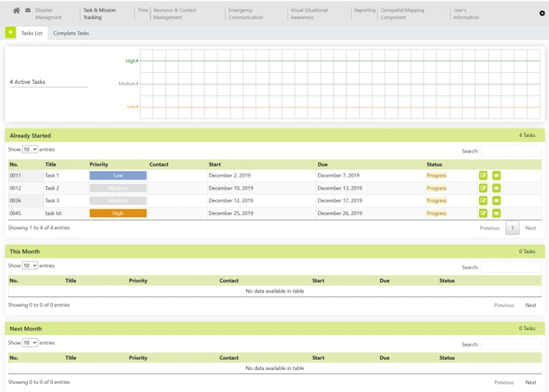Viewport: 549px width, 392px height.
Task: Open Disaster Managmant menu
Action: tap(48, 14)
